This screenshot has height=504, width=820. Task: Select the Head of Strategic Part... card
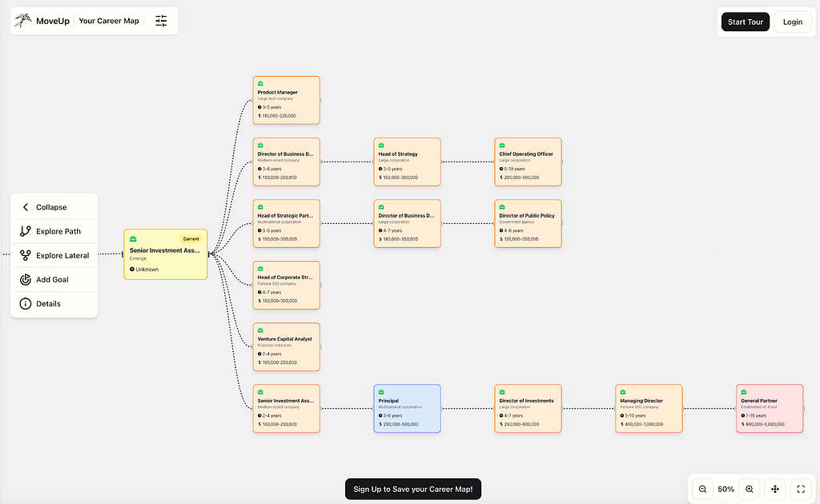coord(286,223)
